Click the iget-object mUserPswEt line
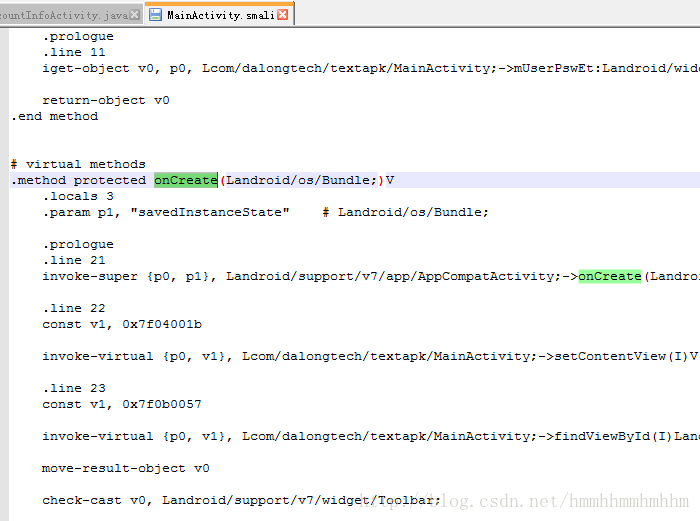The image size is (700, 521). coord(371,68)
